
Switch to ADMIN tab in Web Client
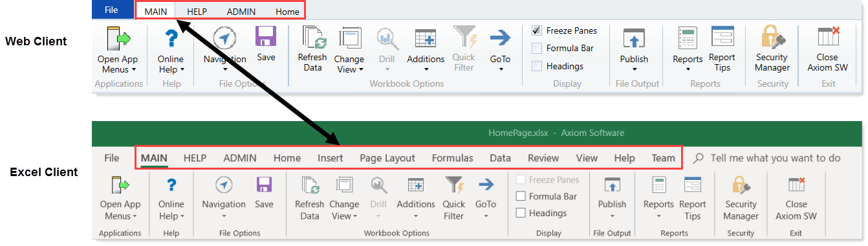[x=241, y=12]
